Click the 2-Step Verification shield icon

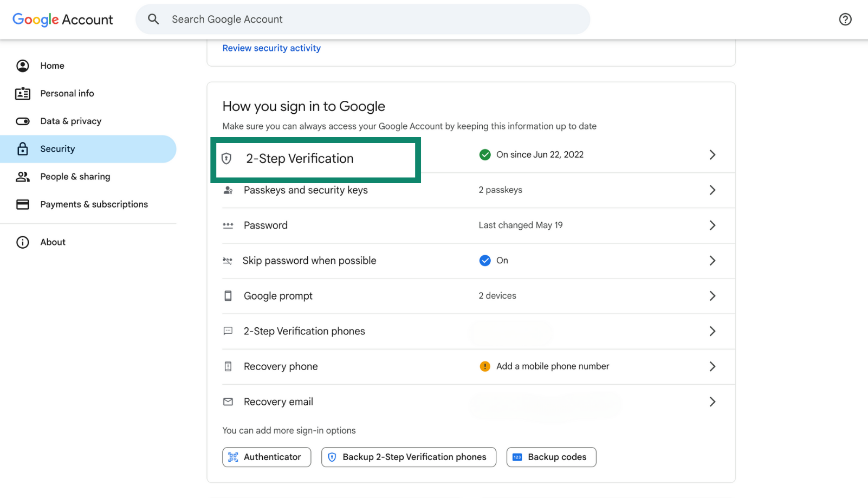[x=228, y=158]
